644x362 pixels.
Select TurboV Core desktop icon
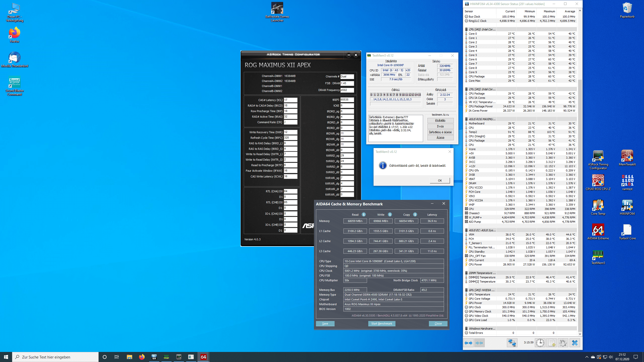(x=627, y=232)
